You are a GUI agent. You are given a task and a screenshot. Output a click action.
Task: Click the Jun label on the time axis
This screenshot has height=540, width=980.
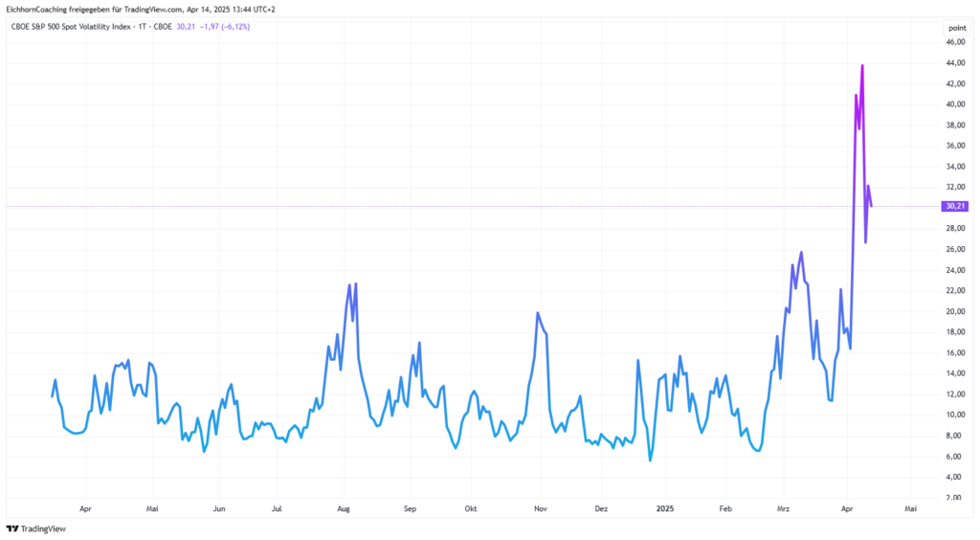tap(219, 508)
